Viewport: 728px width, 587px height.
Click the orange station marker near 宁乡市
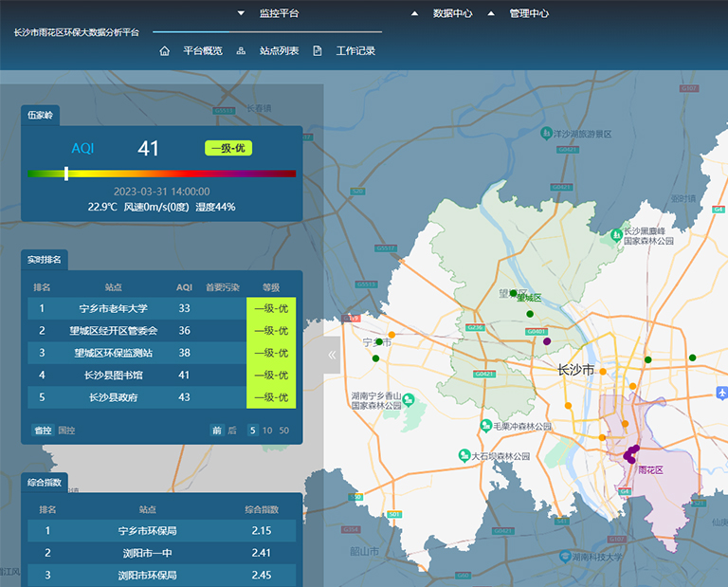click(391, 335)
